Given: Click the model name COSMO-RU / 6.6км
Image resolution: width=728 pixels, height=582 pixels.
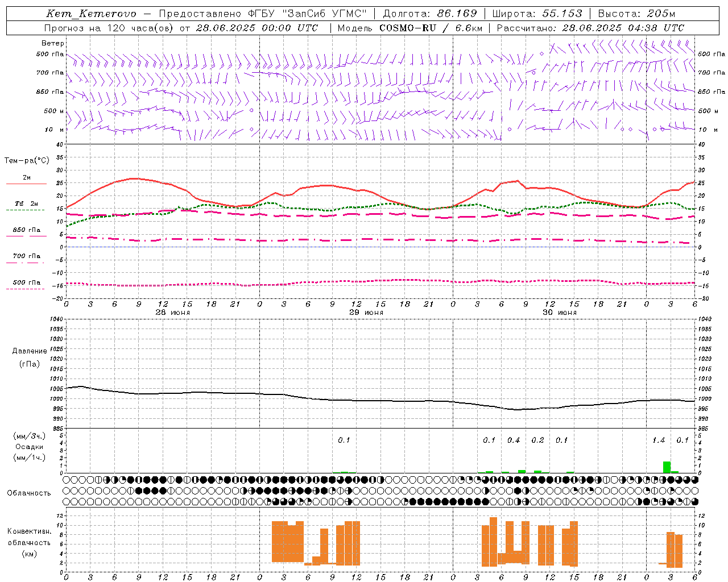Looking at the screenshot, I should tap(431, 28).
